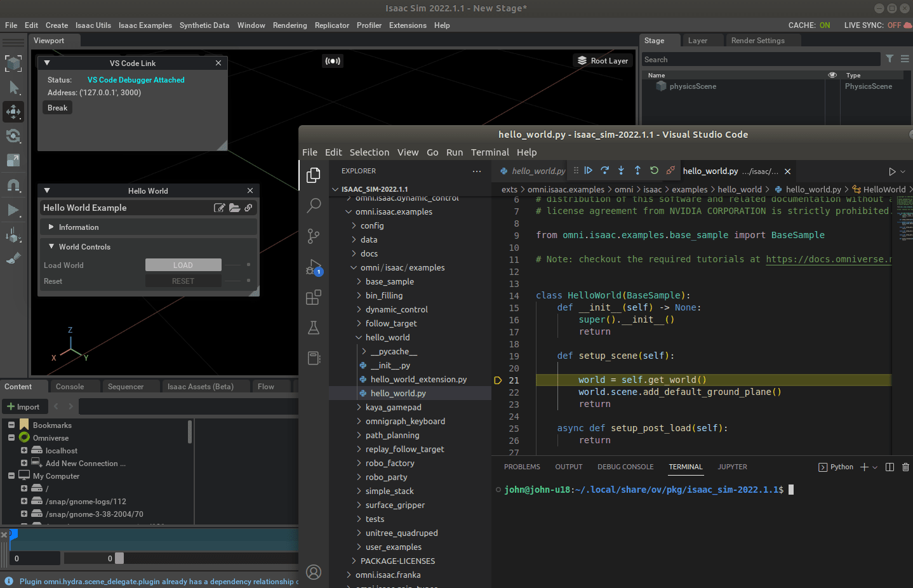Toggle breakpoint glyph at line 21

498,380
